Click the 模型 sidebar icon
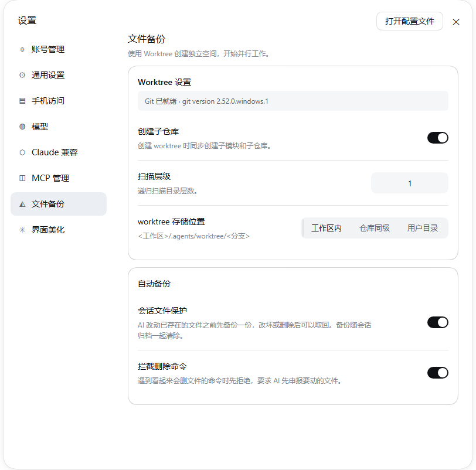 click(x=22, y=127)
